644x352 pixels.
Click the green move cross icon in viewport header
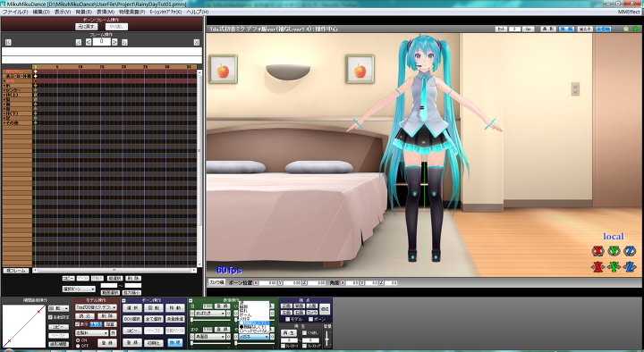tap(635, 29)
